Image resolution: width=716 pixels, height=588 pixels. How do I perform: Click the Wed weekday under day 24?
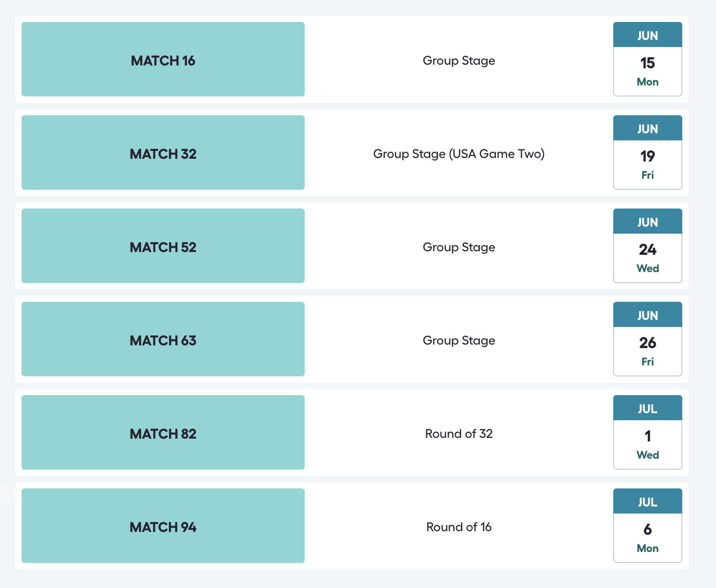(x=647, y=269)
